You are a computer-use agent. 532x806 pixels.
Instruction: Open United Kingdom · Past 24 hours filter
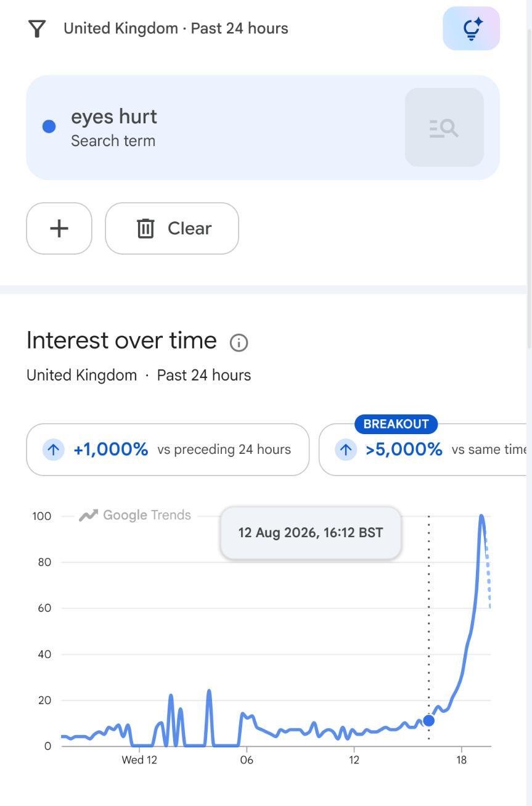tap(176, 28)
